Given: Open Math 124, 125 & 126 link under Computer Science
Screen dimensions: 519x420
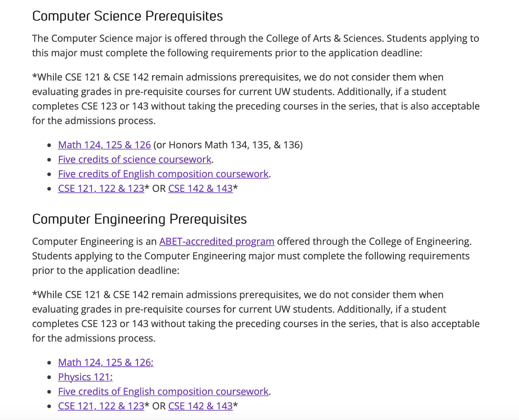Looking at the screenshot, I should click(104, 145).
